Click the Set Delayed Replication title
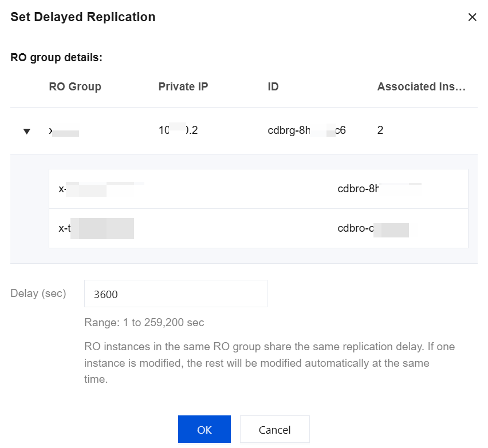This screenshot has width=488, height=448. (83, 17)
